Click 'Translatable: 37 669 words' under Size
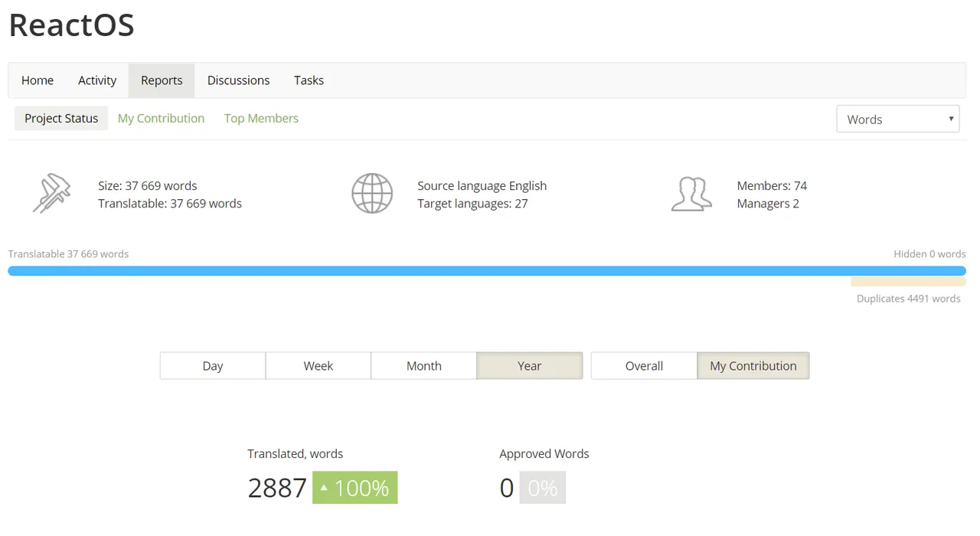Screen dimensions: 980x536 [170, 204]
